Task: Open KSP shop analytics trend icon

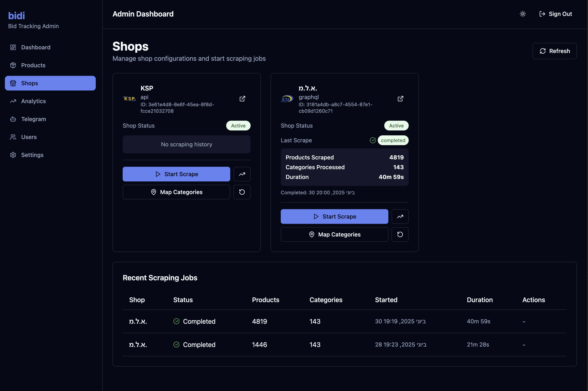Action: 242,174
